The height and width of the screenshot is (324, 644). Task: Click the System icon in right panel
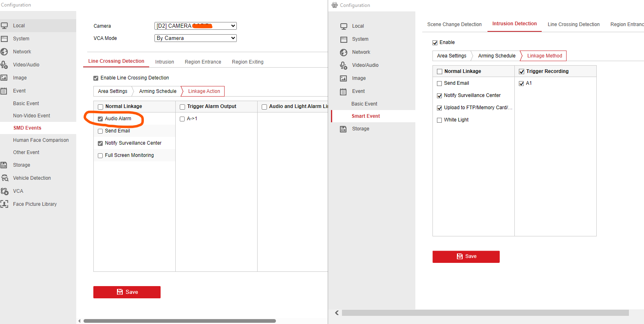344,39
